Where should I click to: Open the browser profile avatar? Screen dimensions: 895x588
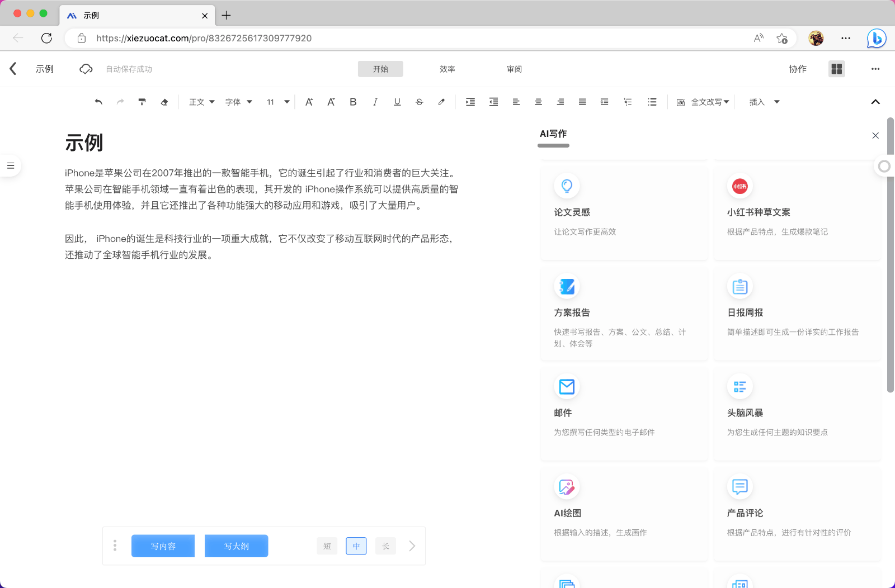816,38
